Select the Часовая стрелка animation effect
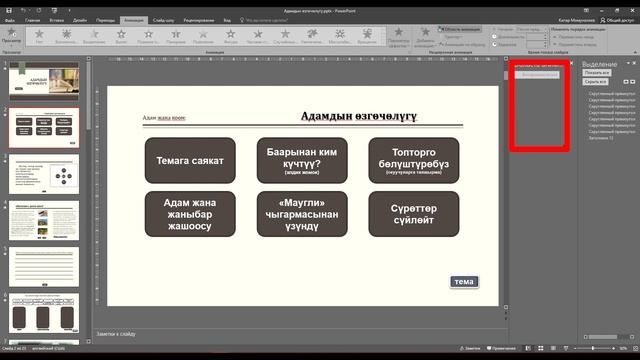The height and width of the screenshot is (360, 640). coord(258,36)
